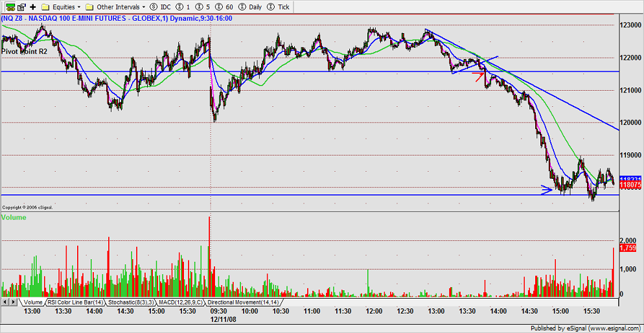Click the Copyright 2006 eSignal text
Image resolution: width=644 pixels, height=333 pixels.
tap(27, 207)
